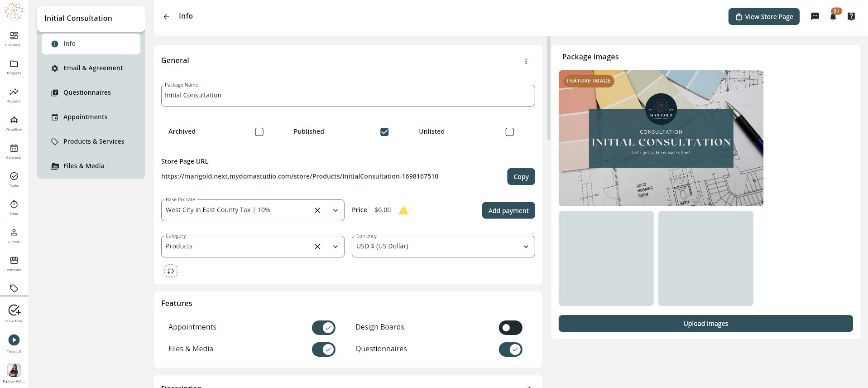868x388 pixels.
Task: Disable the Questionnaires toggle
Action: [x=511, y=349]
